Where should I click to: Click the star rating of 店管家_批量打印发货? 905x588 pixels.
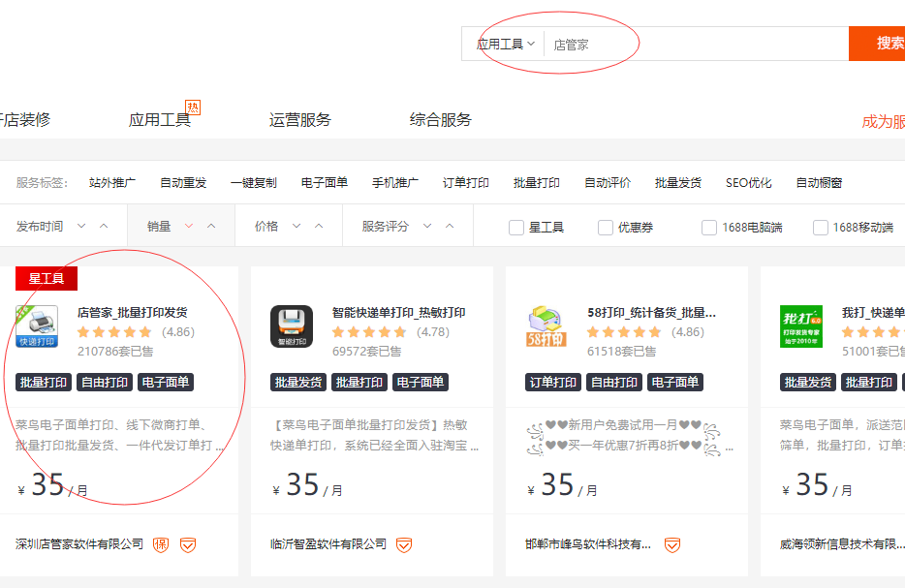pyautogui.click(x=114, y=332)
